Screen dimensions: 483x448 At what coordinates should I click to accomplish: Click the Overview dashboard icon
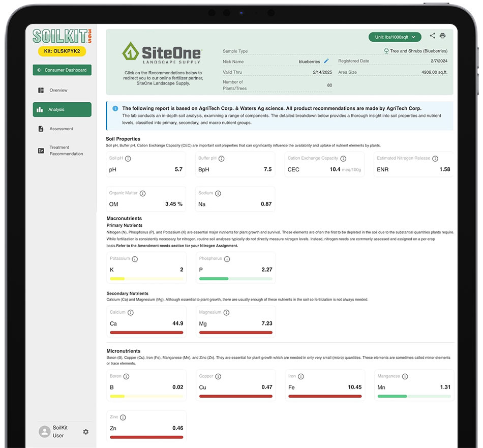[41, 91]
